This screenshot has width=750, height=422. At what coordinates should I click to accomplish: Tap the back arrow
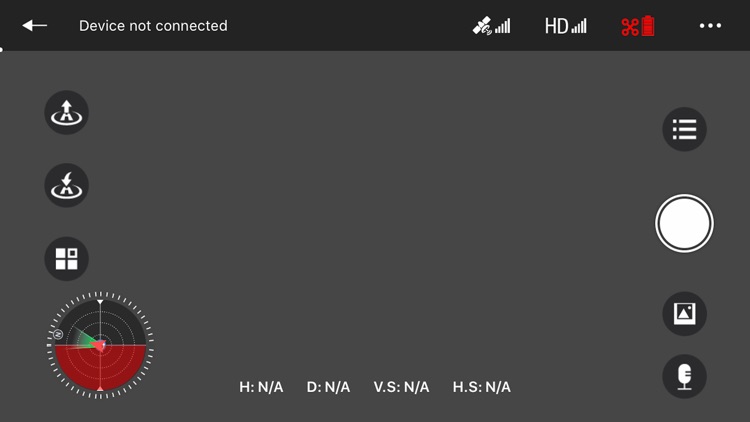click(34, 25)
